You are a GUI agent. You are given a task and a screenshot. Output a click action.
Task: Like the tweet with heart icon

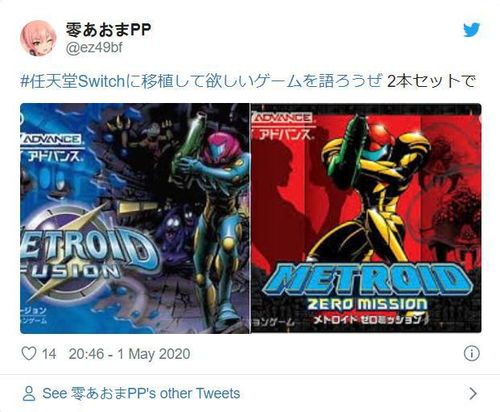tap(29, 353)
